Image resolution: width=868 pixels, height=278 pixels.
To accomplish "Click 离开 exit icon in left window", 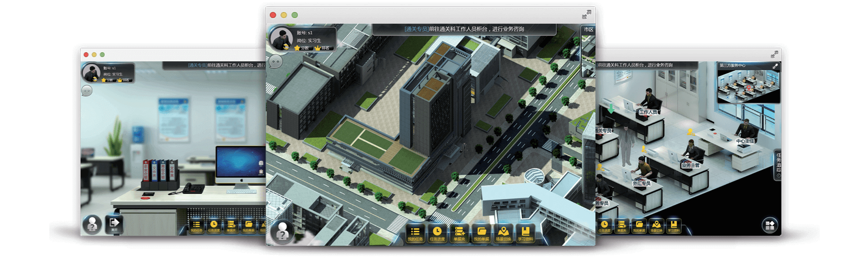I will [x=114, y=223].
